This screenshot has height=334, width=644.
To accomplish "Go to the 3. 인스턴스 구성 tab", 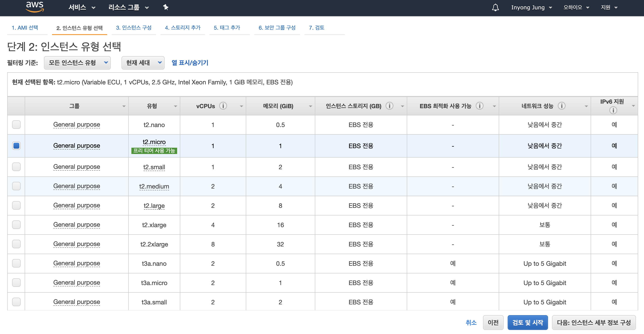I will coord(133,28).
